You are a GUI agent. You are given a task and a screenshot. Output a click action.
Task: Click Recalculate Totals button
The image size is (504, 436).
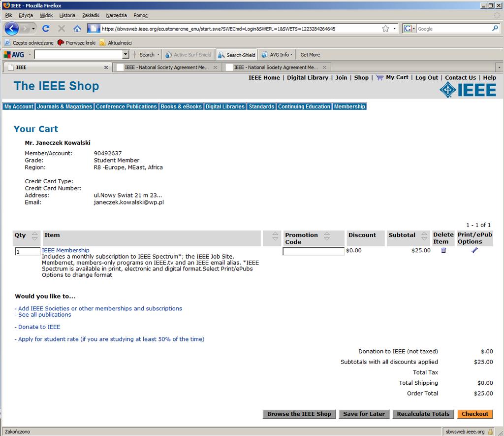point(423,414)
